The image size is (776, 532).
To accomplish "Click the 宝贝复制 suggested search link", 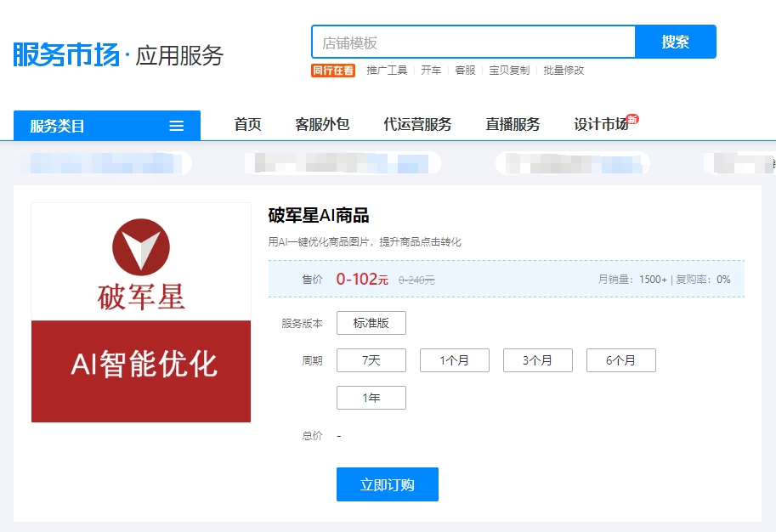I will tap(509, 71).
